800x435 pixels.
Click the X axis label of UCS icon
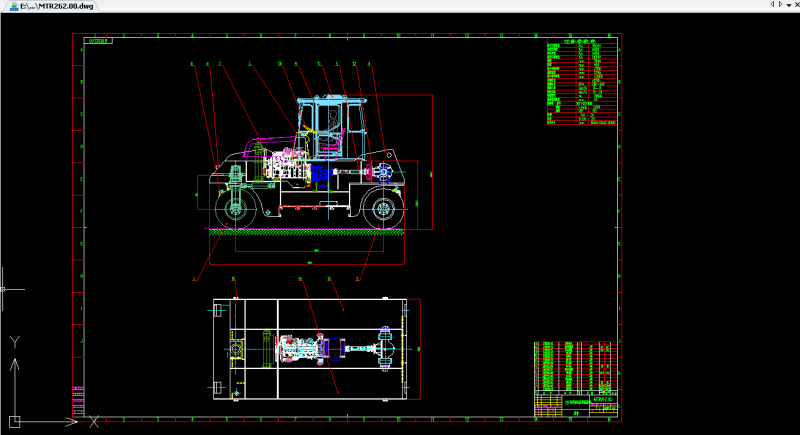94,422
